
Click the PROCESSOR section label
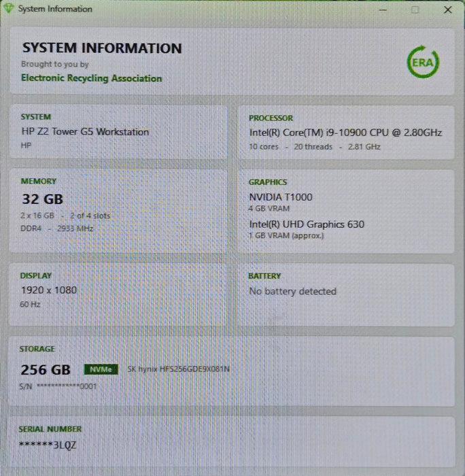271,118
